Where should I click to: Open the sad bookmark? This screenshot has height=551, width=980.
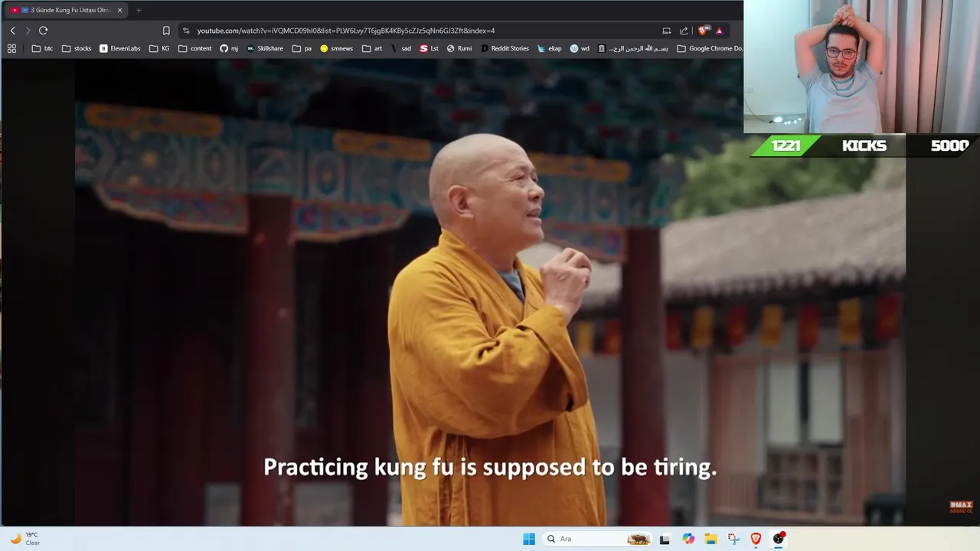coord(400,48)
